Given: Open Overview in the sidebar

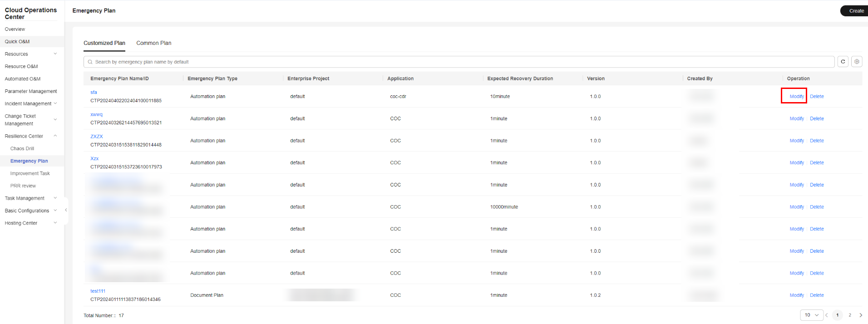Looking at the screenshot, I should point(15,29).
